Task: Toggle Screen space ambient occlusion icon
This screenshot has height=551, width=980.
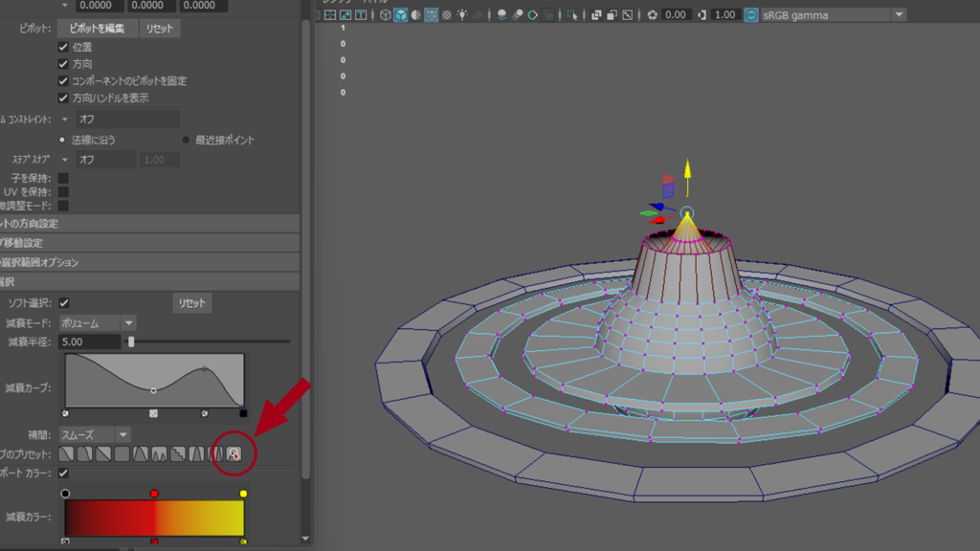Action: 501,15
